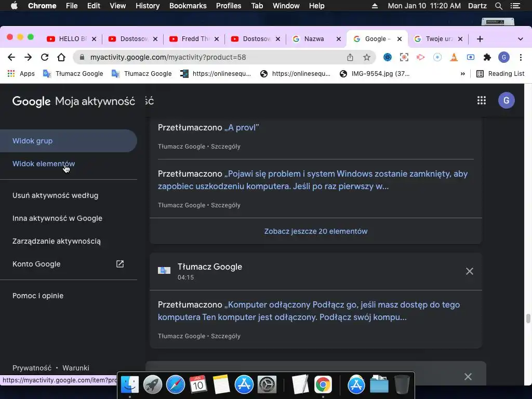
Task: Close the active Google tab
Action: (400, 39)
